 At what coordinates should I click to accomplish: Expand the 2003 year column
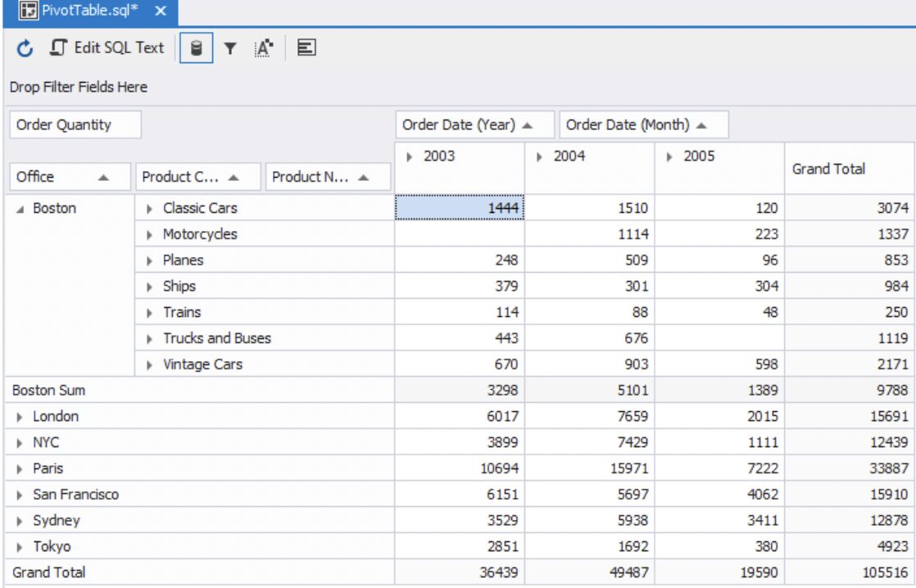410,156
